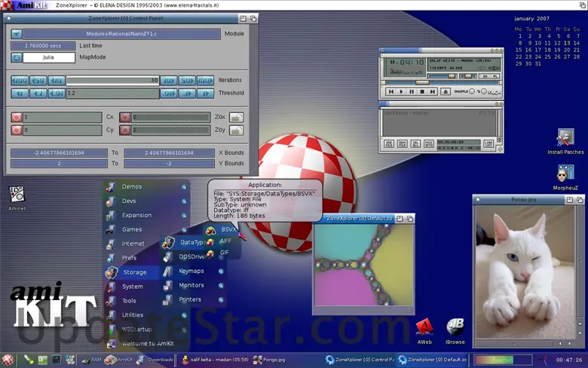Open the AmiKit drive taskbar shortcut
The width and height of the screenshot is (588, 368).
click(x=118, y=360)
